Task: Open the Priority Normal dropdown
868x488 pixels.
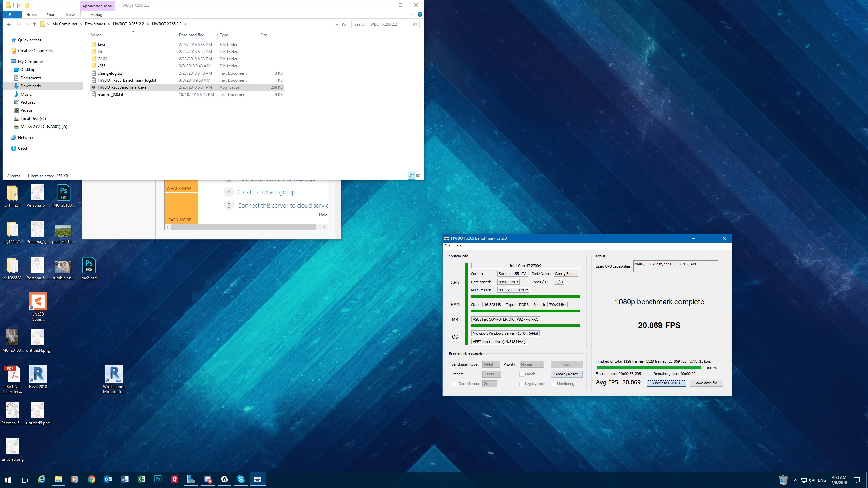Action: (532, 364)
